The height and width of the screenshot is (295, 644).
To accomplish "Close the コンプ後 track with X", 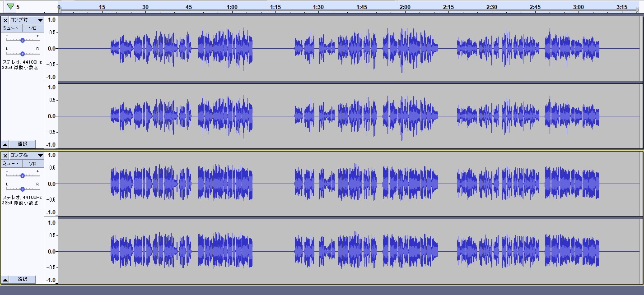I will pyautogui.click(x=5, y=156).
